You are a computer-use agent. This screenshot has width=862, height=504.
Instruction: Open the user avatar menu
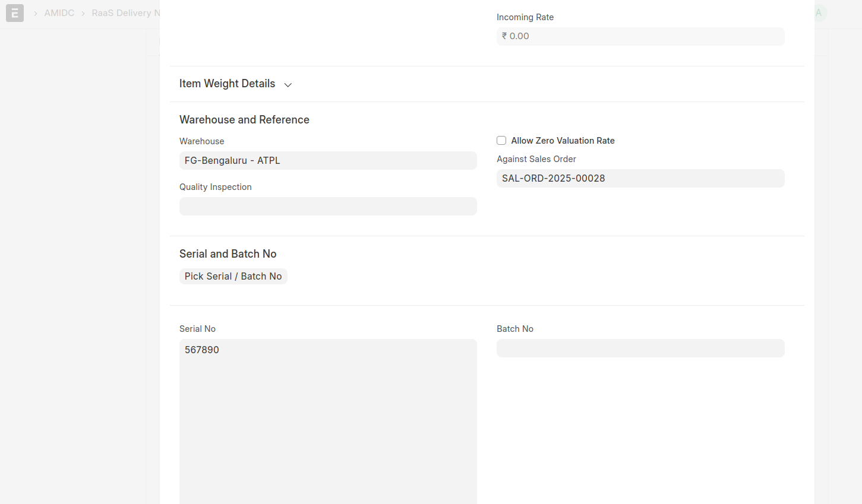coord(819,13)
